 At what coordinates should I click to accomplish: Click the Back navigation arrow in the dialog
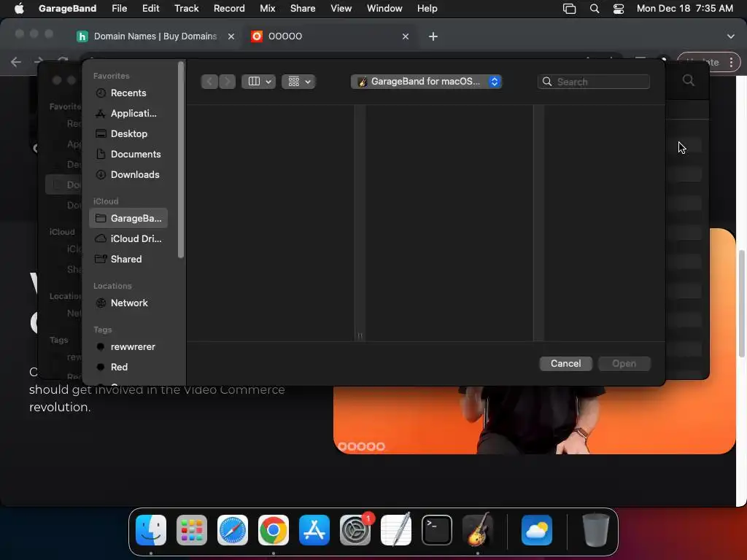[209, 82]
